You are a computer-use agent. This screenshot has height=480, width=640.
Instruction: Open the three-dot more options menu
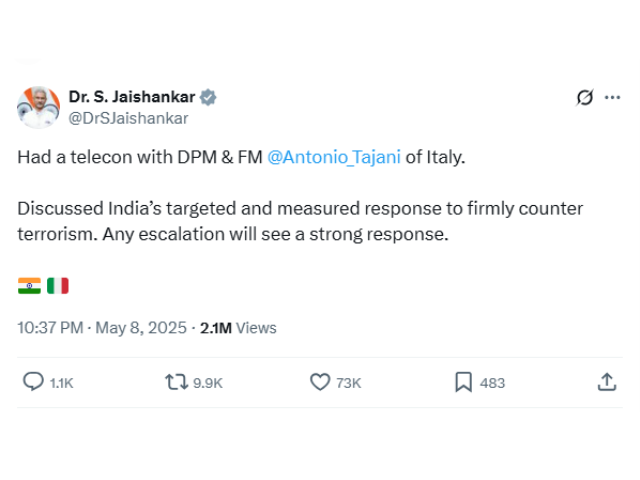pos(613,98)
